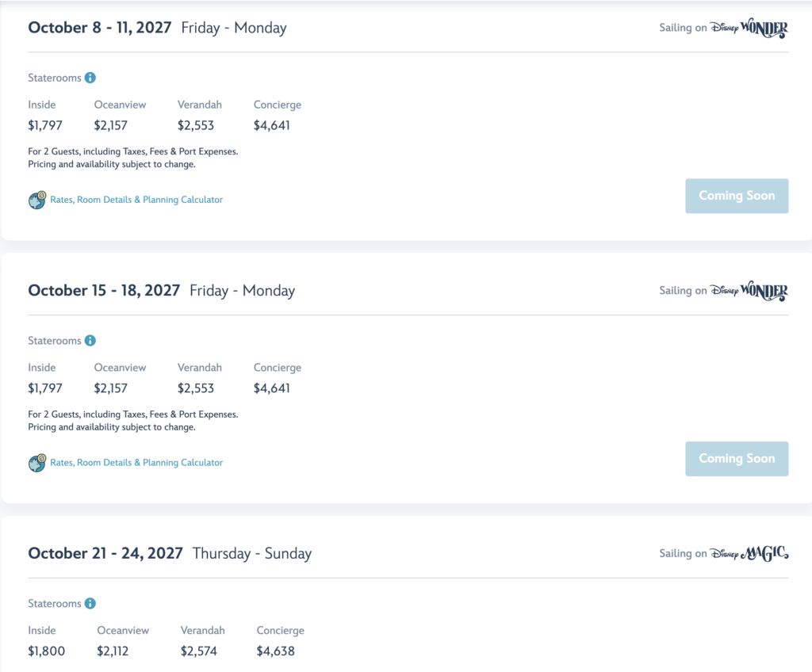Click the Staterooms info icon for October 15 sailing

coord(90,341)
